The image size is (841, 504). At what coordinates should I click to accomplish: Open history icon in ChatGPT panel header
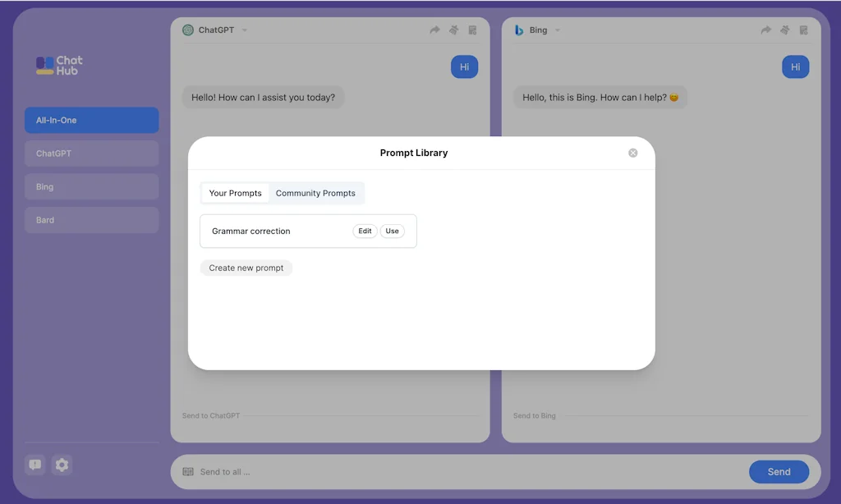pyautogui.click(x=472, y=30)
